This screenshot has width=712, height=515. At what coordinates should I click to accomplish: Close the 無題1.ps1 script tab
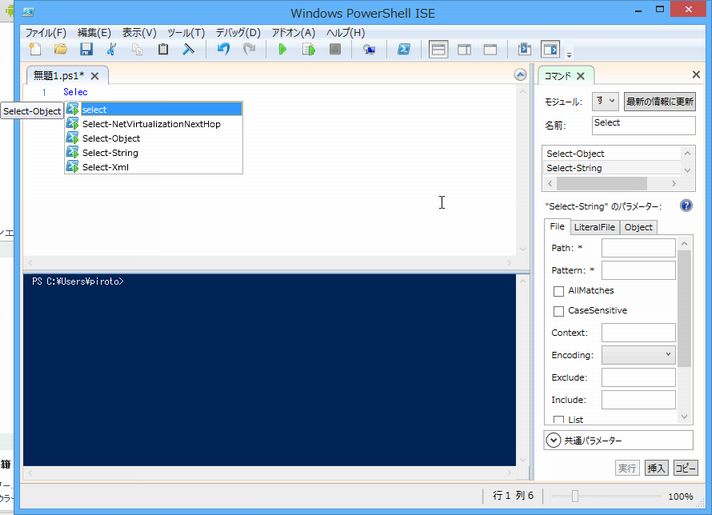coord(94,76)
